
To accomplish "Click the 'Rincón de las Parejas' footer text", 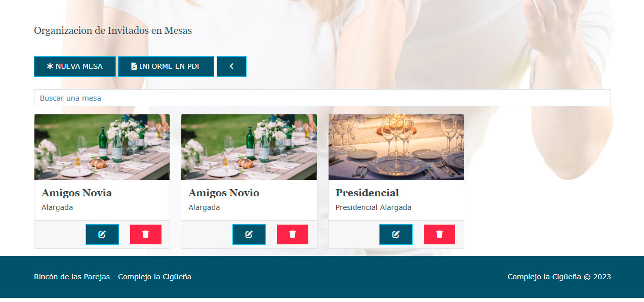I will coord(72,277).
